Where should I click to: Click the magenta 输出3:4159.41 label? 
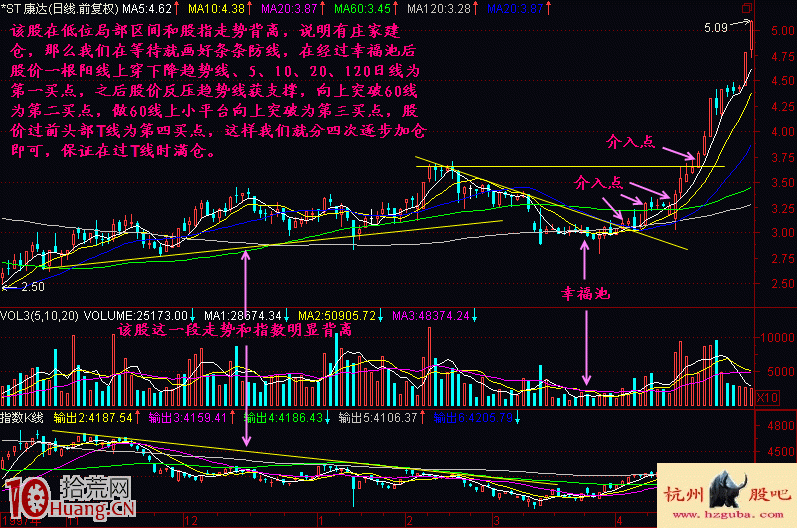click(x=188, y=418)
